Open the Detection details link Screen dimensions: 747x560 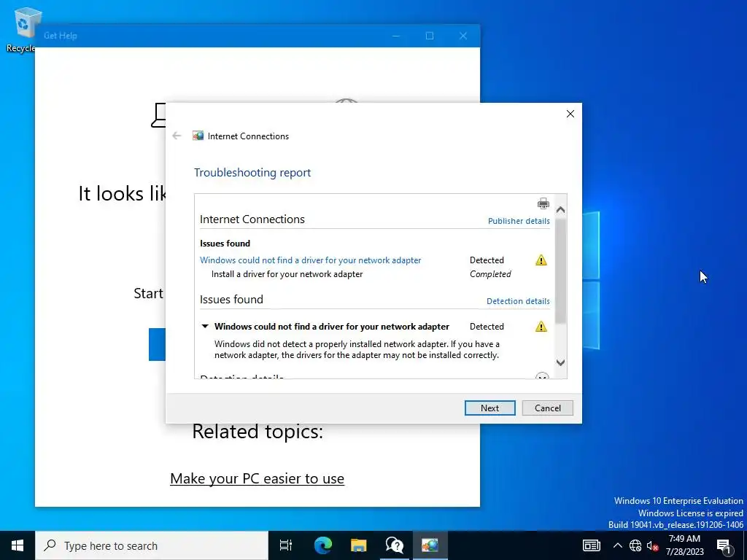point(518,301)
